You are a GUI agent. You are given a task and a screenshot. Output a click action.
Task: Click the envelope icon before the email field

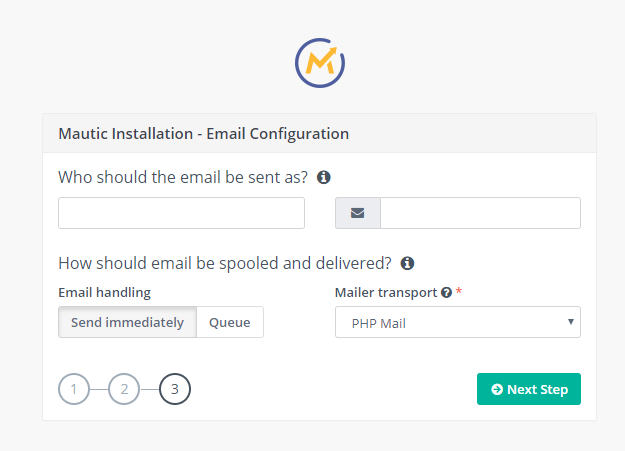[x=358, y=213]
